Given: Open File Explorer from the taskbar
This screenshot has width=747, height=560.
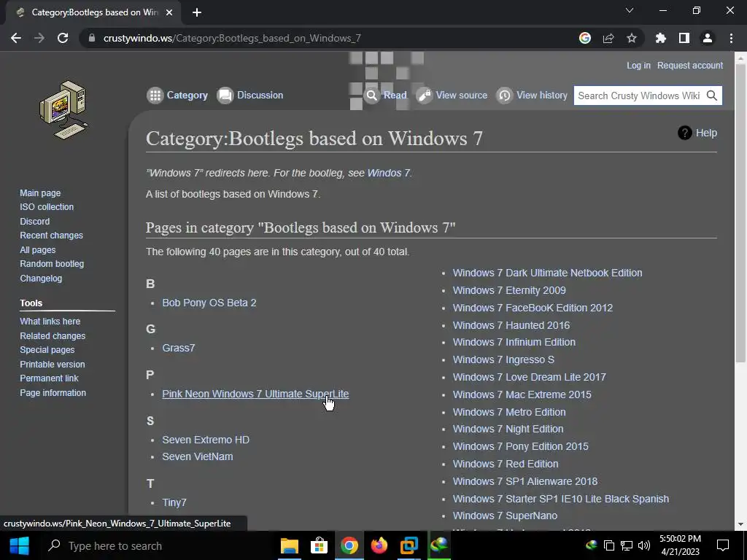Looking at the screenshot, I should [x=289, y=545].
